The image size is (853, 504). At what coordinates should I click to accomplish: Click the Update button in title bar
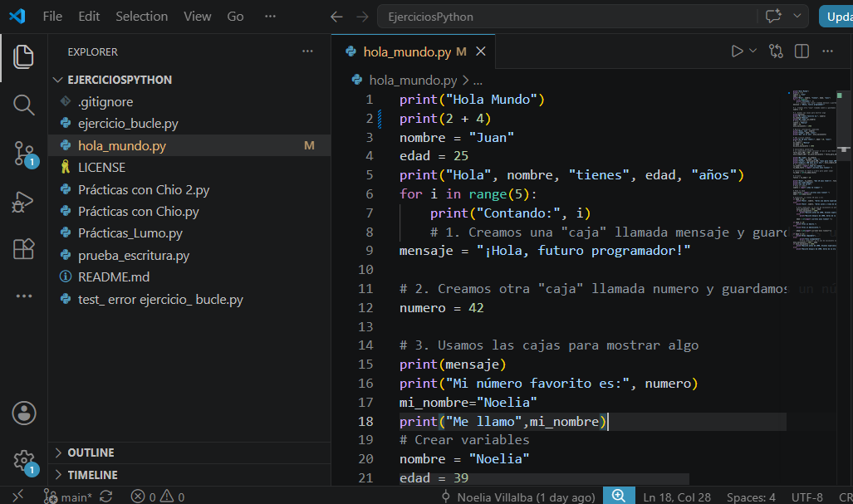[836, 17]
